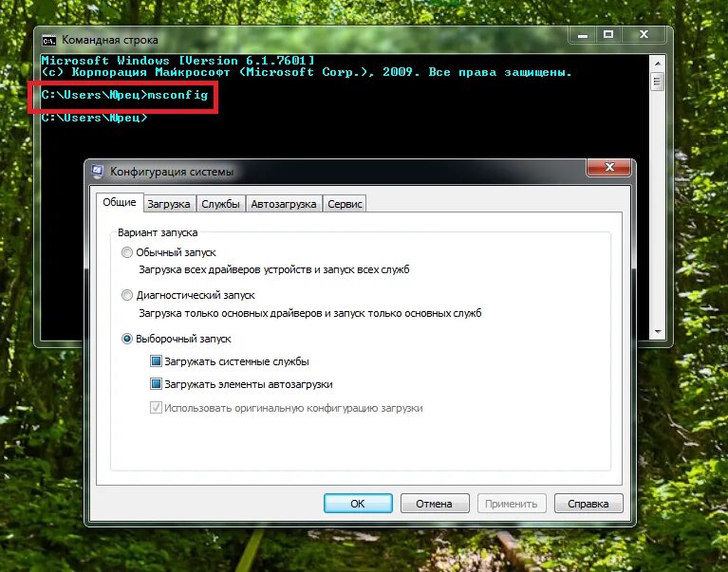Click the Вариант запуска group label
This screenshot has height=572, width=728.
click(x=158, y=232)
